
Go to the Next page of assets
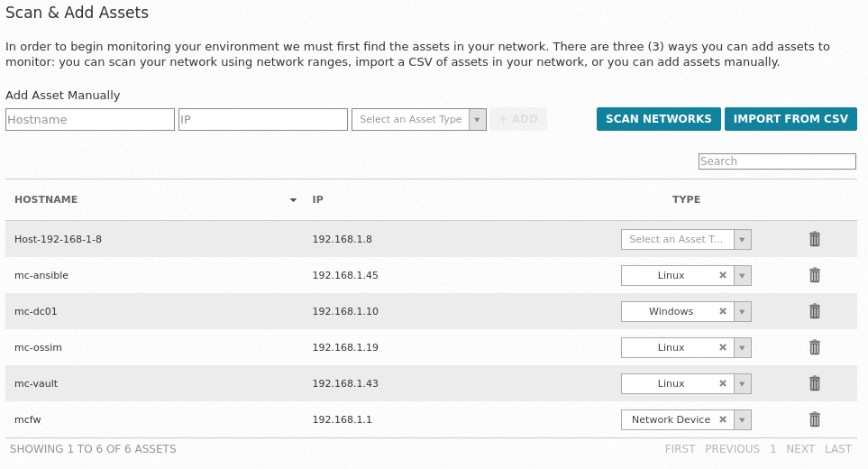(x=799, y=448)
